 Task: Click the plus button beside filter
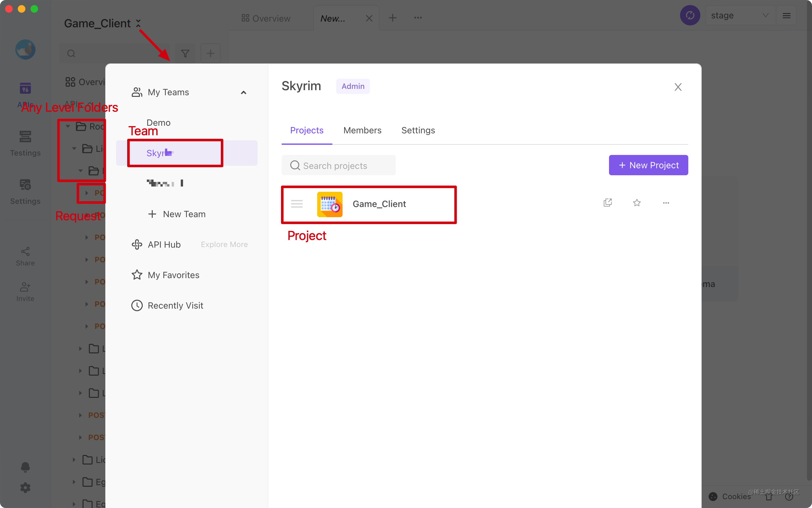[x=210, y=53]
